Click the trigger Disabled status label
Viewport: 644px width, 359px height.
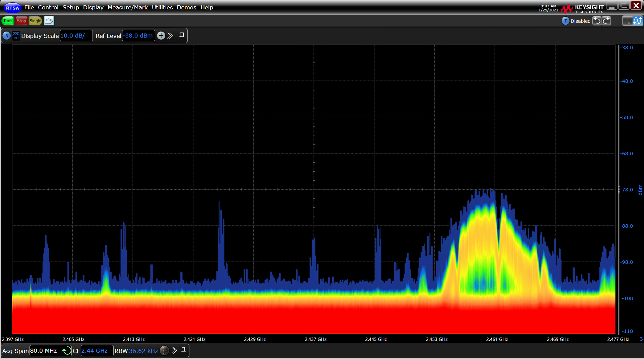(580, 21)
